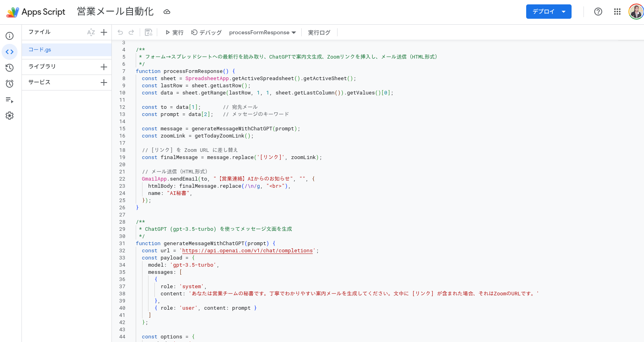
Task: Open the Google apps grid icon
Action: click(x=617, y=12)
